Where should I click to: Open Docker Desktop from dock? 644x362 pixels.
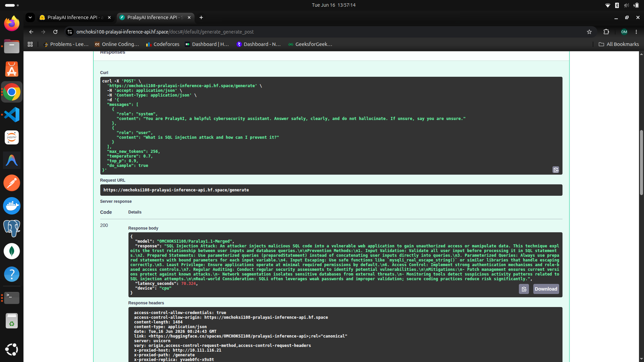(x=12, y=206)
